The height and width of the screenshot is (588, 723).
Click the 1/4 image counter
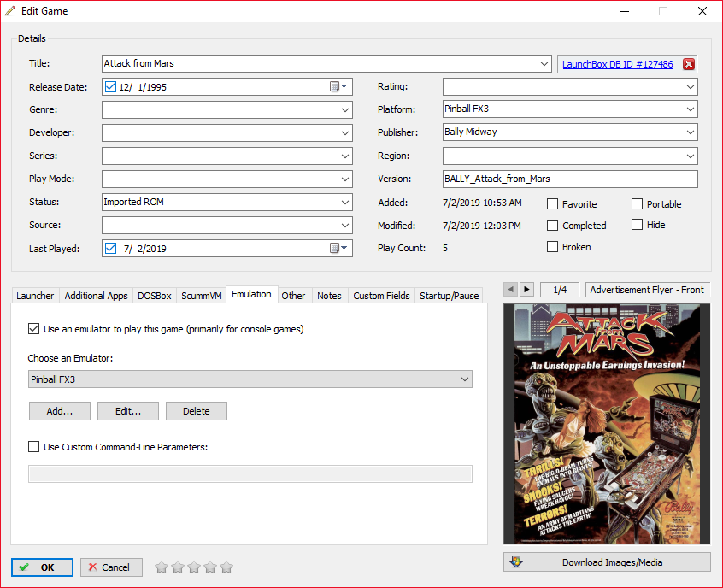tap(560, 290)
